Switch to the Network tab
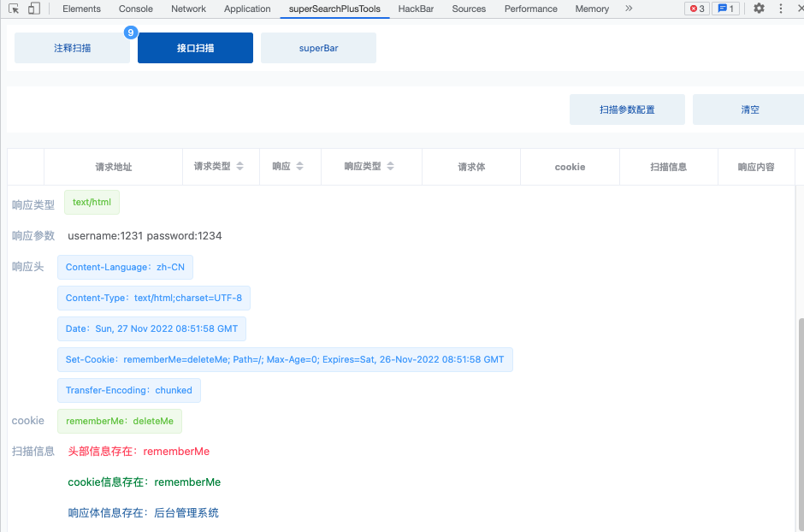The height and width of the screenshot is (532, 804). [x=189, y=9]
